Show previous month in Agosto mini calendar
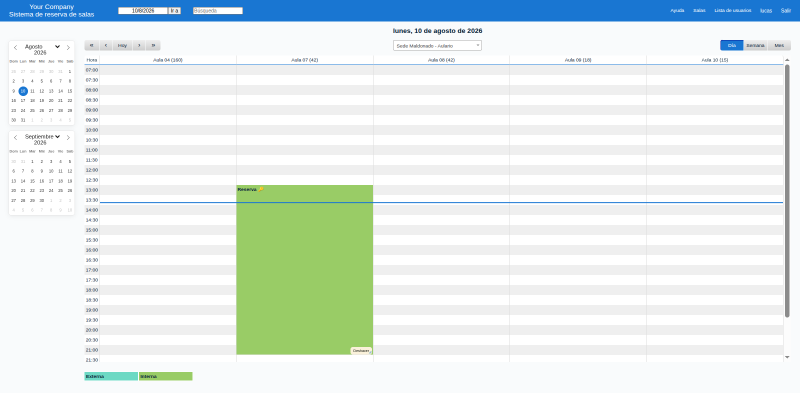The height and width of the screenshot is (393, 800). pyautogui.click(x=15, y=47)
